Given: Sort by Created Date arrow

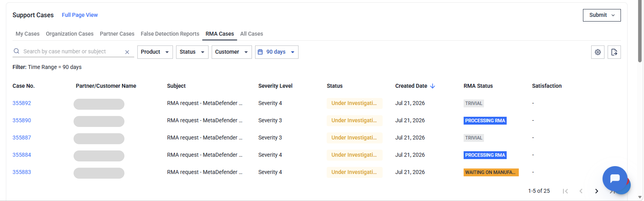Looking at the screenshot, I should pos(433,86).
